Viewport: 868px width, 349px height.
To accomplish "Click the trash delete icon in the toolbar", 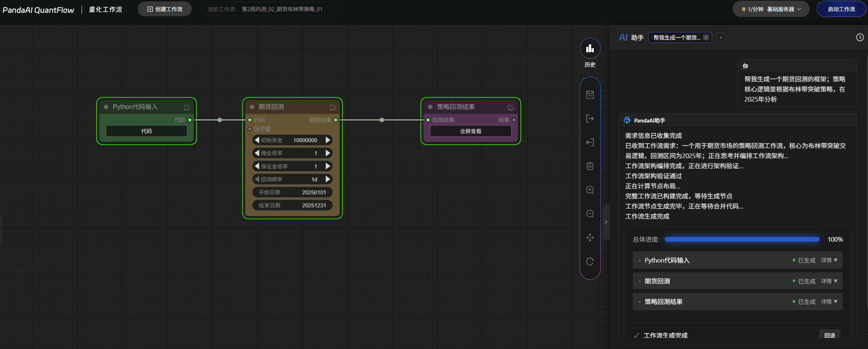I will click(x=590, y=166).
